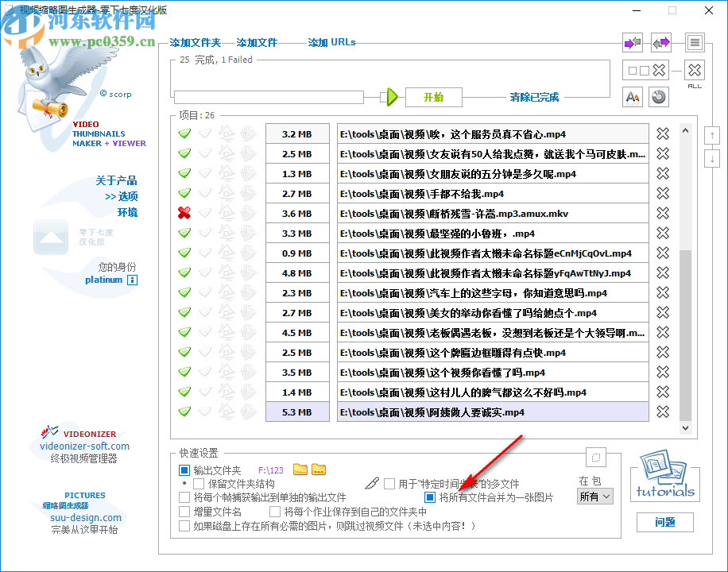Click the pencil edit icon in quick settings

[x=372, y=483]
